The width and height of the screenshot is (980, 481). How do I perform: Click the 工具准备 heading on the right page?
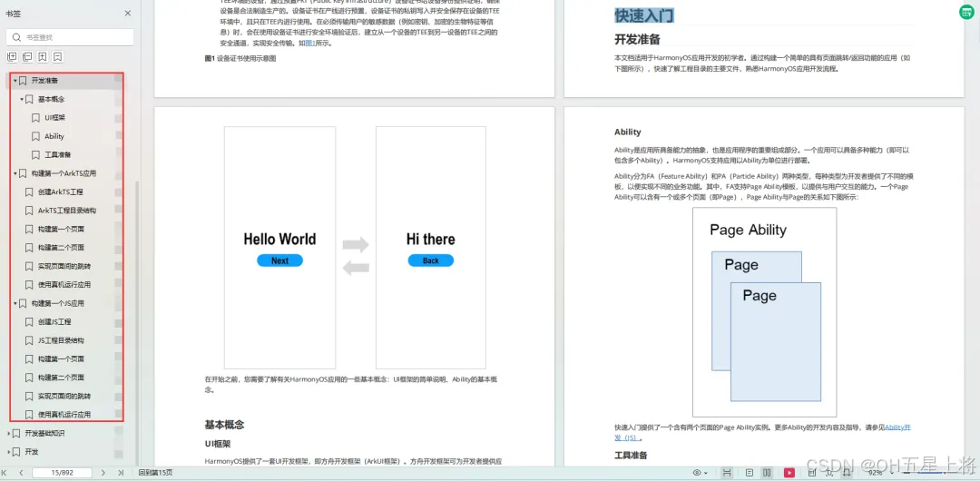(x=631, y=455)
